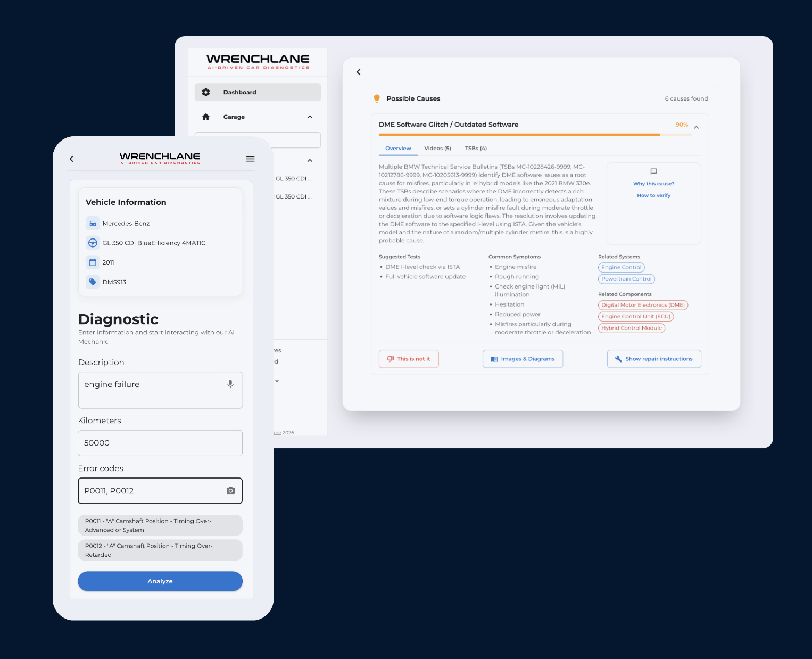Click the Description field with engine failure
The image size is (812, 659).
pyautogui.click(x=160, y=390)
